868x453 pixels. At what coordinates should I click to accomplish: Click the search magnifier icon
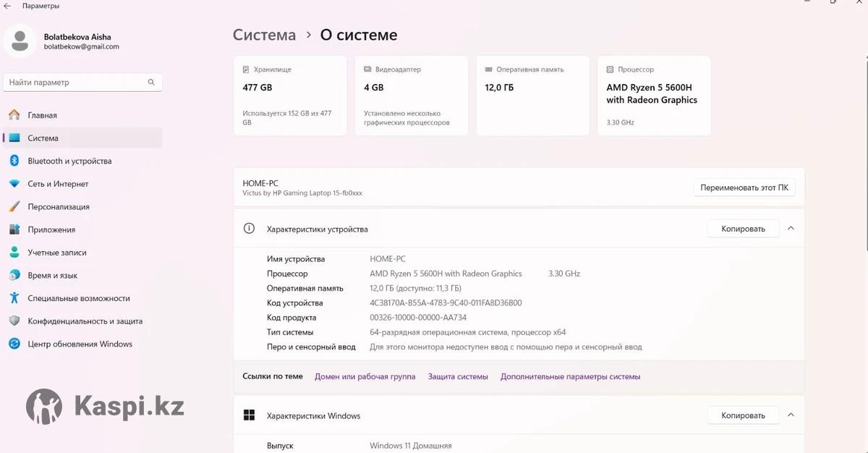151,82
